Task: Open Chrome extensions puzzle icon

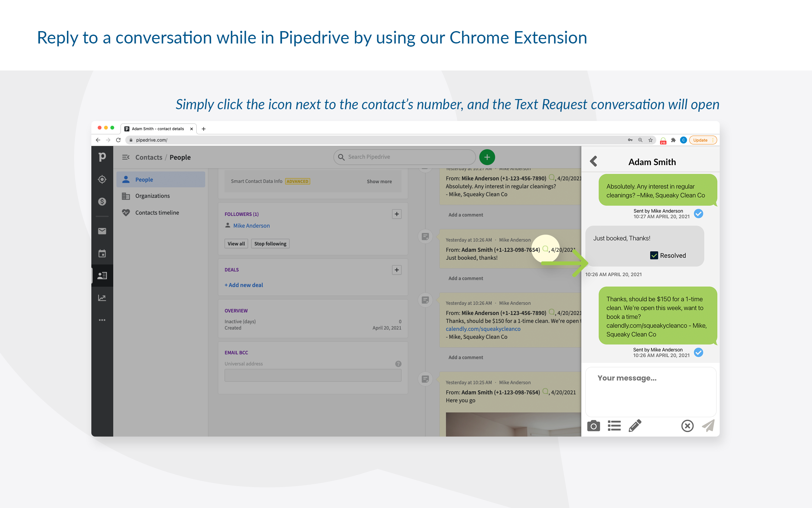Action: [673, 140]
